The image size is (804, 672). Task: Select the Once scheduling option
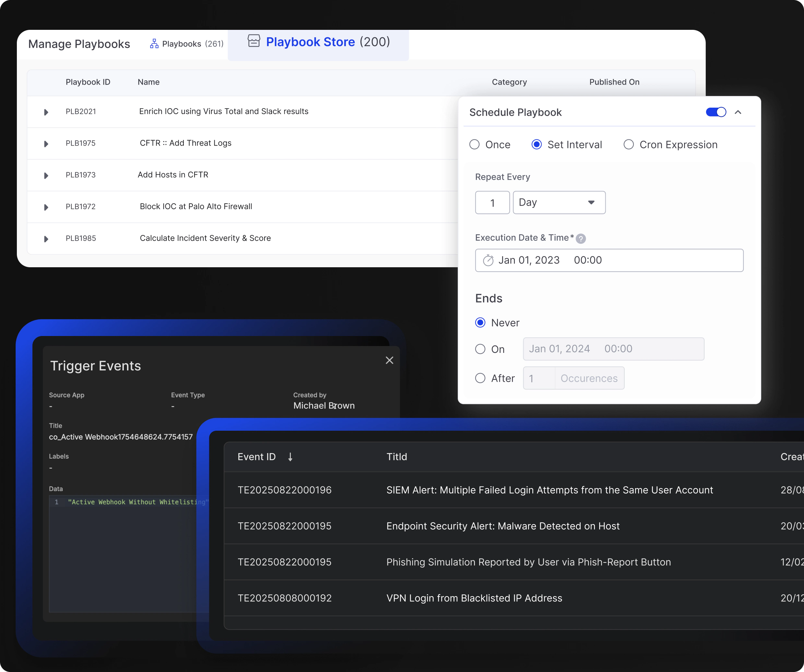tap(475, 144)
